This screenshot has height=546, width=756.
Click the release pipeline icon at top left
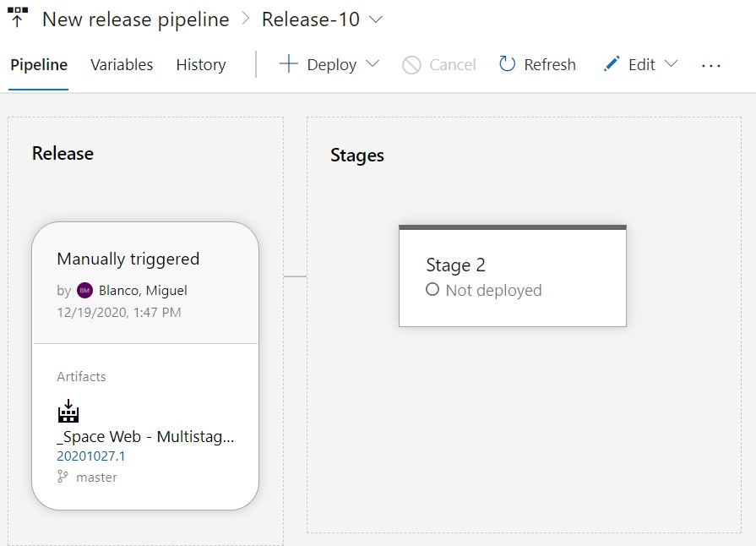click(x=18, y=17)
